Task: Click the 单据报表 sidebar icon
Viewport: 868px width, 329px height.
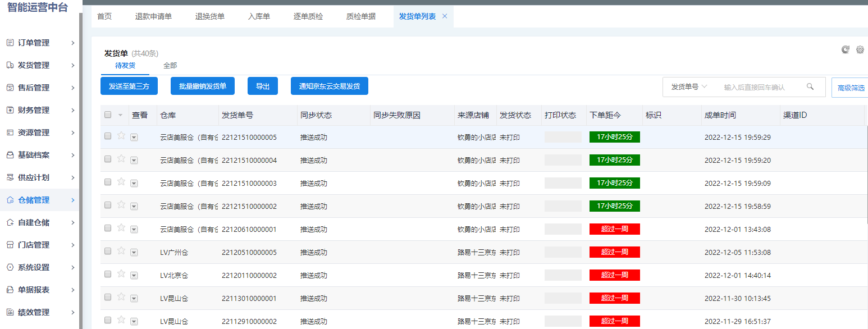Action: pos(10,290)
